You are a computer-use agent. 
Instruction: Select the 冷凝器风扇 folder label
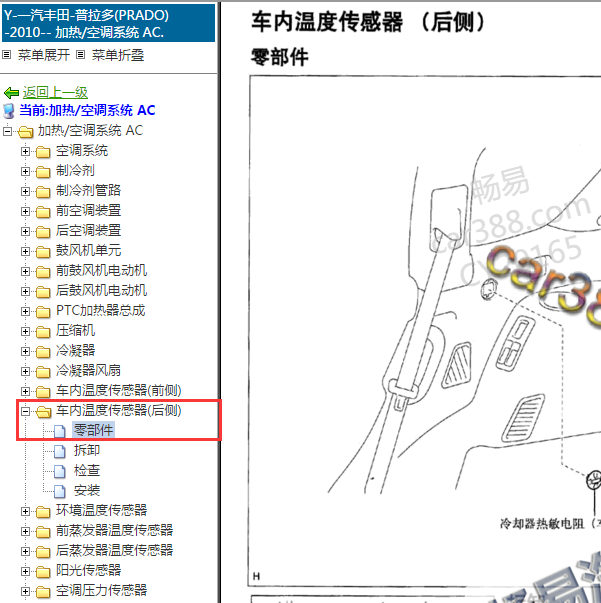[88, 370]
